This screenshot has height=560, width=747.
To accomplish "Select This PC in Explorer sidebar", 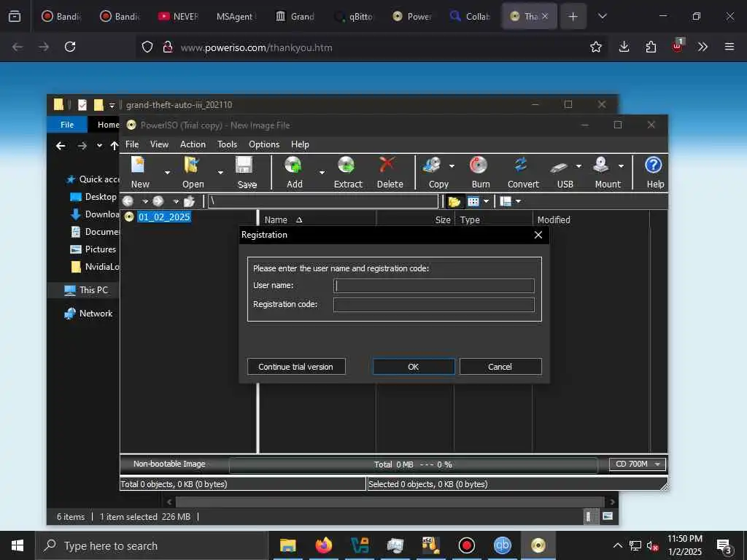I will 93,290.
